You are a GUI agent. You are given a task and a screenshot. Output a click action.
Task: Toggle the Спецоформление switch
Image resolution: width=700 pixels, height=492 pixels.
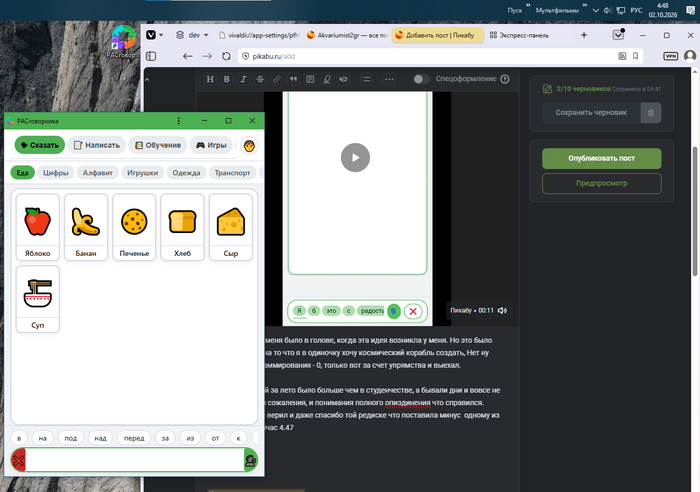pos(421,79)
